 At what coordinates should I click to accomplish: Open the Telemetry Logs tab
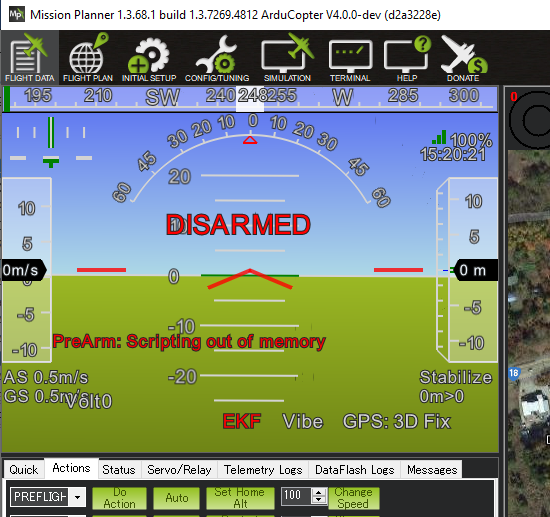263,469
